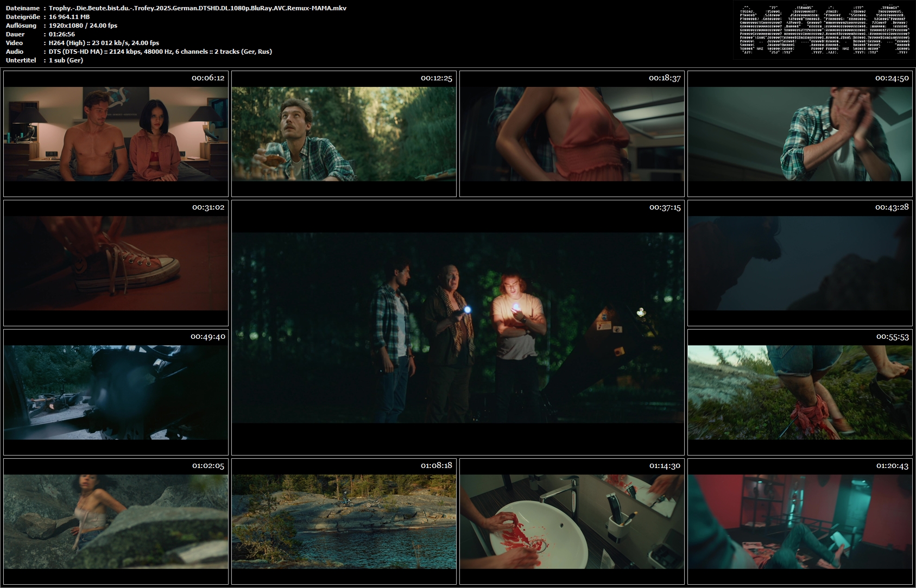Select the Untertitel label
Viewport: 916px width, 588px height.
click(21, 60)
